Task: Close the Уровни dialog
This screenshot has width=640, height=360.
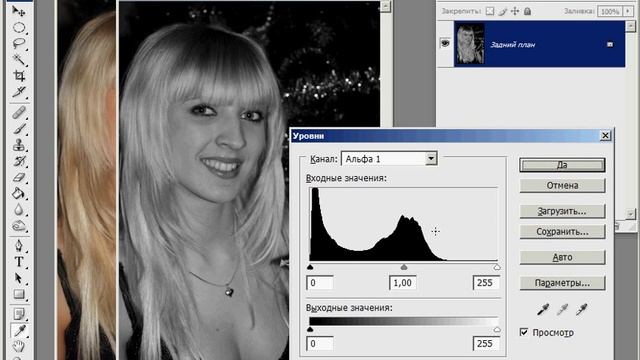Action: click(605, 136)
